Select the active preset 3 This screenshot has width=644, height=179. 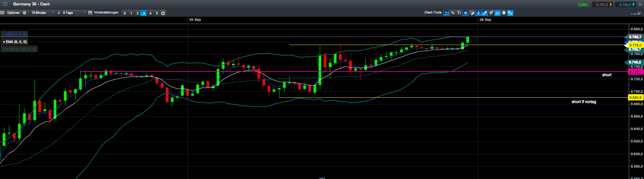click(x=144, y=13)
